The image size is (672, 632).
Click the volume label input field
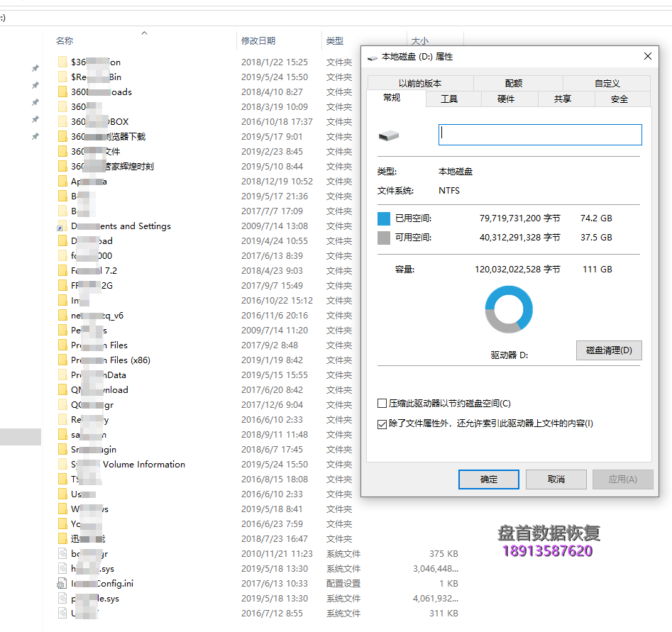(x=539, y=135)
